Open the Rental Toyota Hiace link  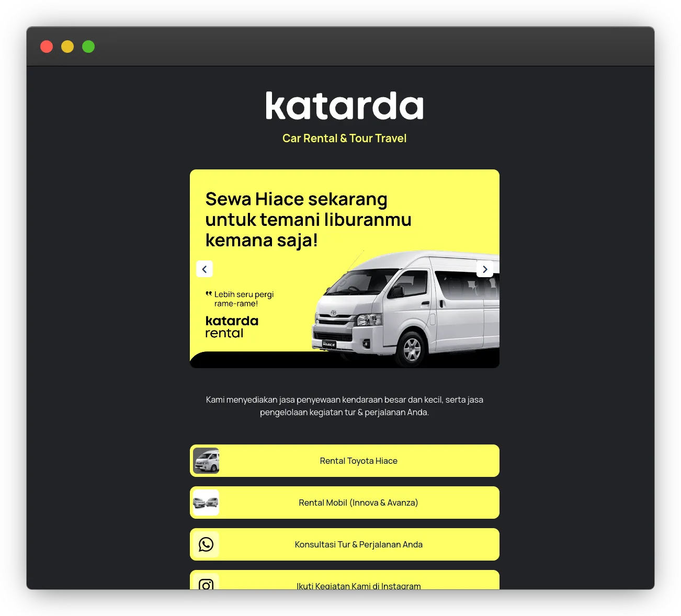[358, 461]
